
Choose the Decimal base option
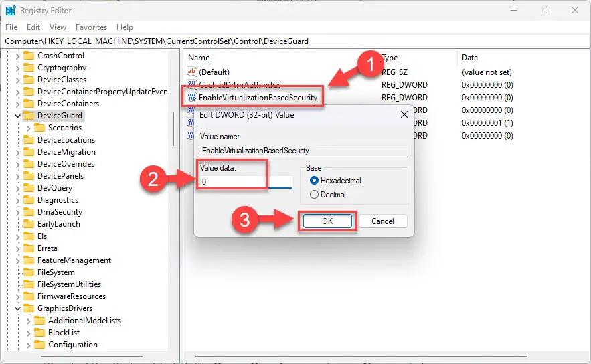click(328, 195)
